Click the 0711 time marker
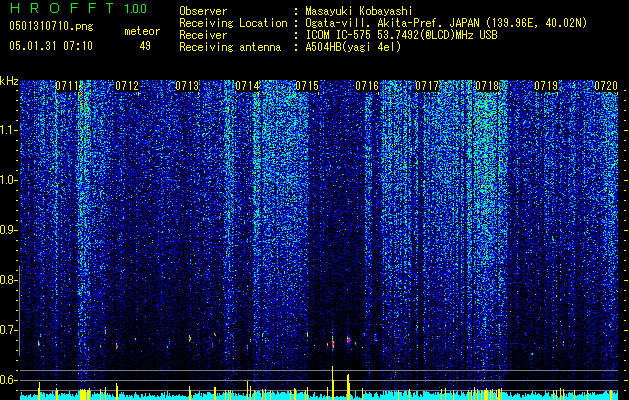The height and width of the screenshot is (400, 629). tap(67, 86)
